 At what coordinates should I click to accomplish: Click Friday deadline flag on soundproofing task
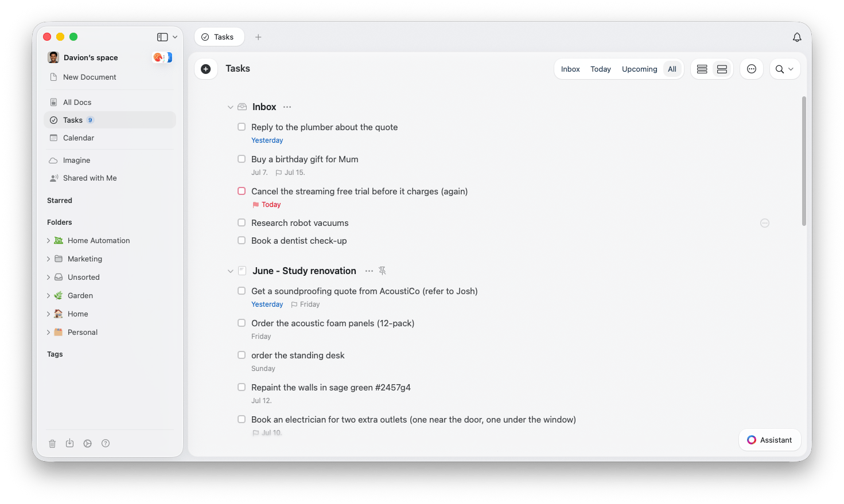[x=305, y=304]
